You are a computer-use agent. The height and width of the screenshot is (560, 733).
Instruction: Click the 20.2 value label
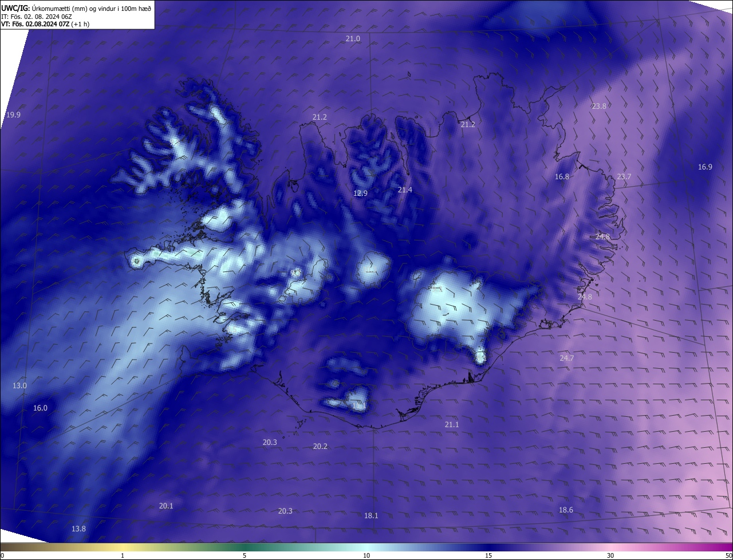click(x=320, y=446)
